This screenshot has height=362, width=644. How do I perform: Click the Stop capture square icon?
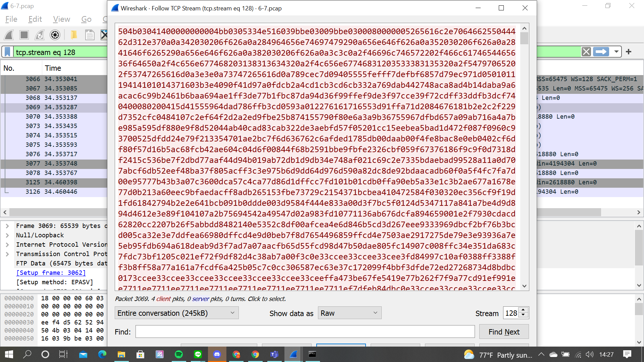coord(24,35)
